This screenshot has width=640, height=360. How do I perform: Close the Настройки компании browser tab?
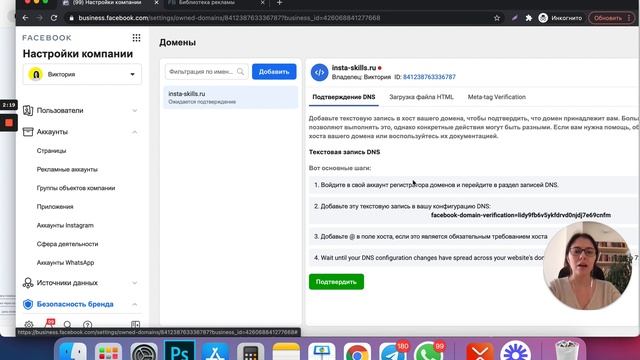pyautogui.click(x=156, y=3)
